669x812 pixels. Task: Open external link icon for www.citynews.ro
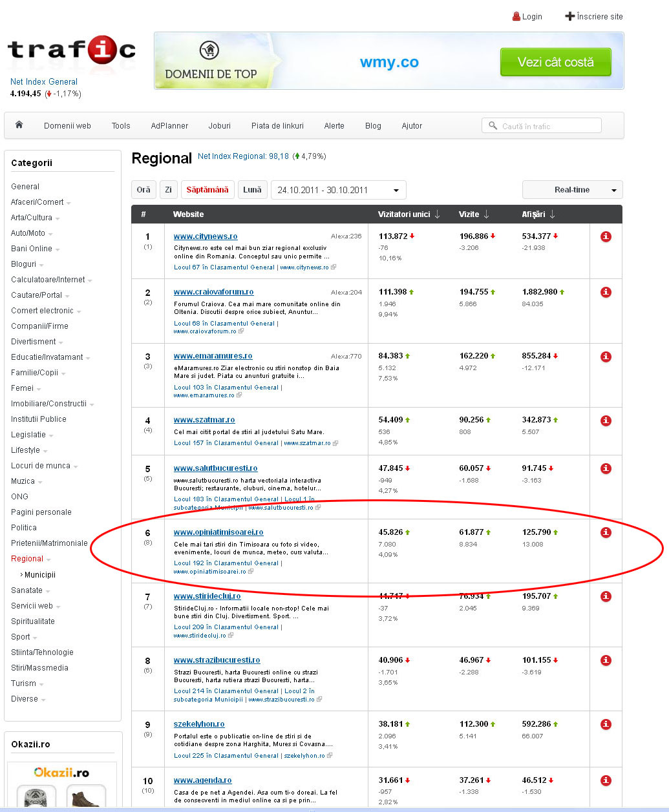point(334,267)
